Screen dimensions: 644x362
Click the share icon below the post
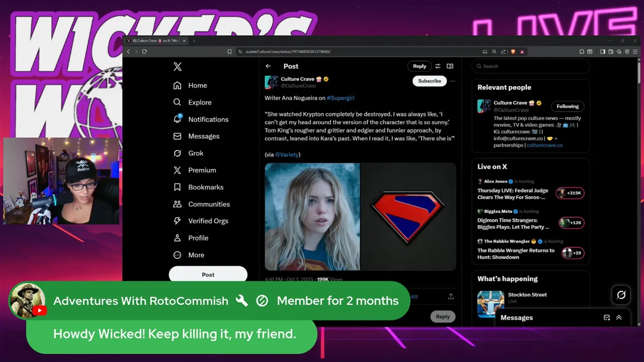[451, 296]
